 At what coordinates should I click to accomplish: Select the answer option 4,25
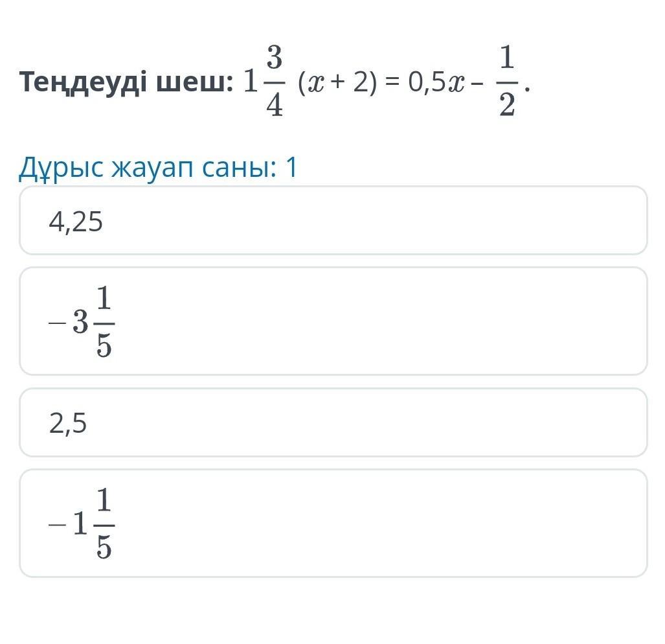tap(333, 221)
